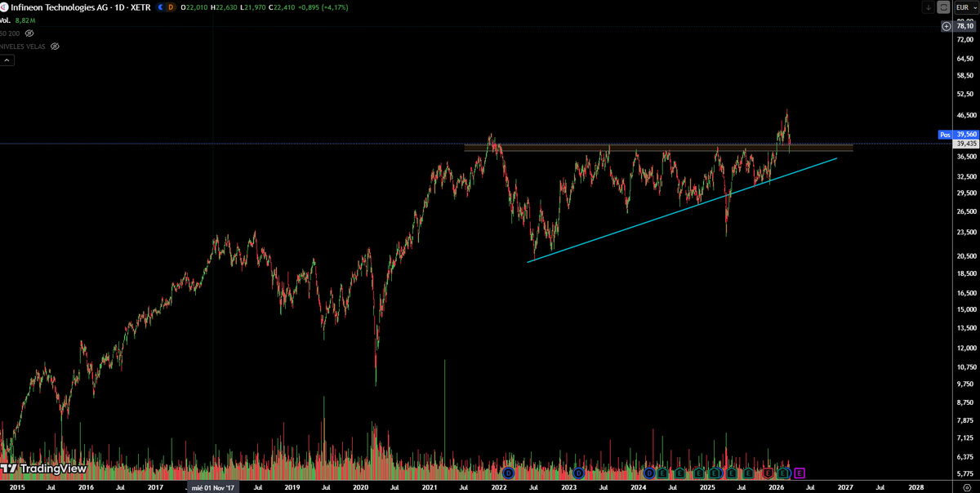Toggle visibility eye for the 50 200 indicator

(29, 33)
